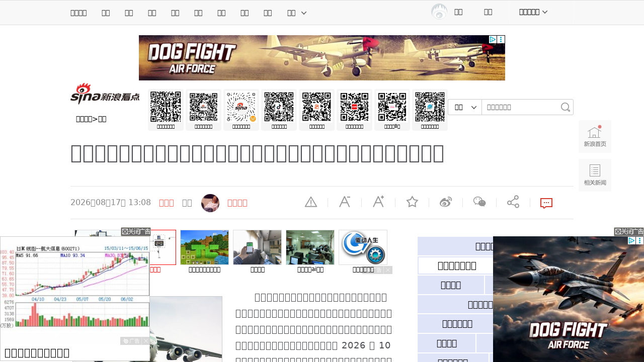This screenshot has width=644, height=362.
Task: Focus the search text field
Action: click(521, 107)
